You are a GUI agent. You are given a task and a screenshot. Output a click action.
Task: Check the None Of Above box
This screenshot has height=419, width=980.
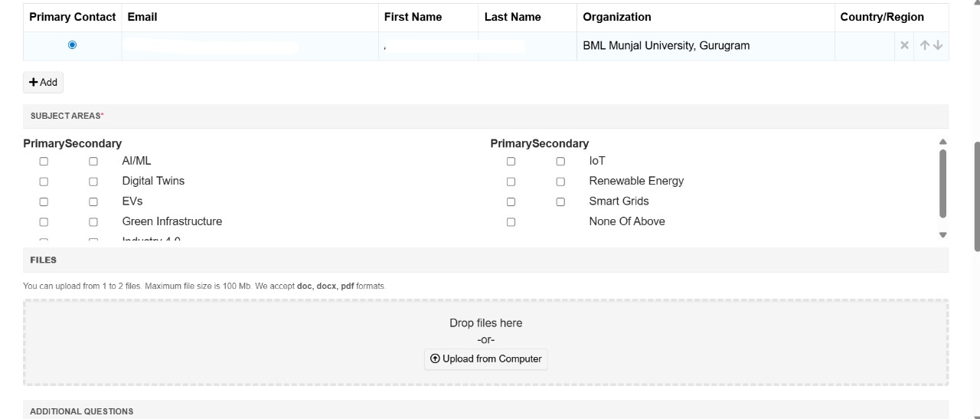511,222
